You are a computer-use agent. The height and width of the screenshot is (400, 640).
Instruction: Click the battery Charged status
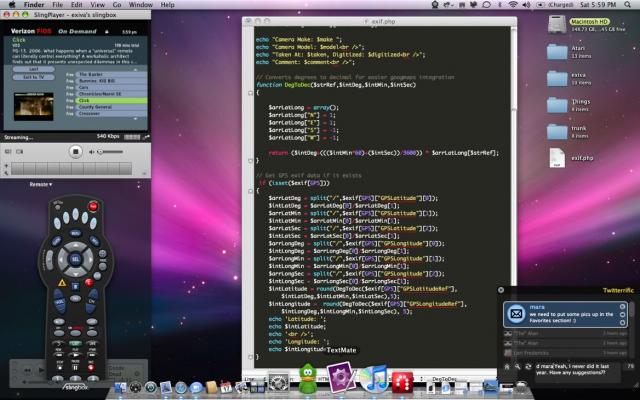pyautogui.click(x=556, y=5)
